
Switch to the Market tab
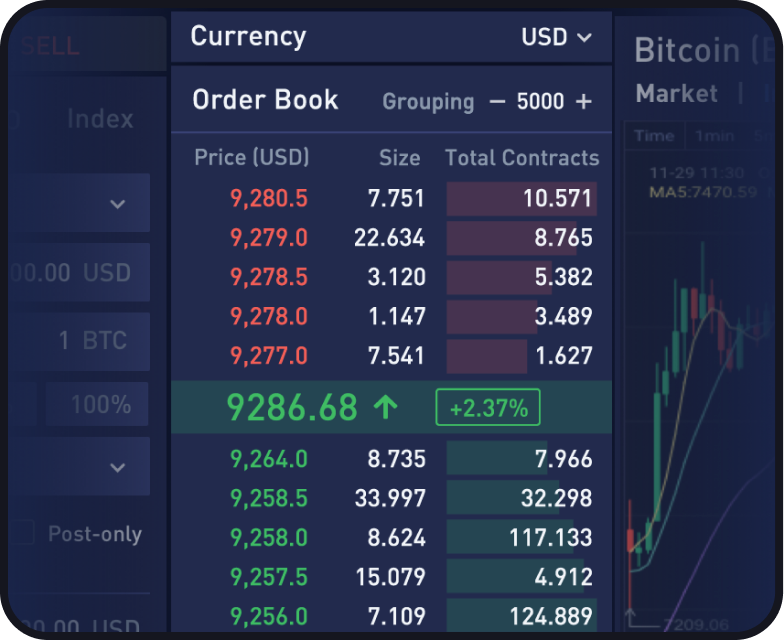coord(676,94)
